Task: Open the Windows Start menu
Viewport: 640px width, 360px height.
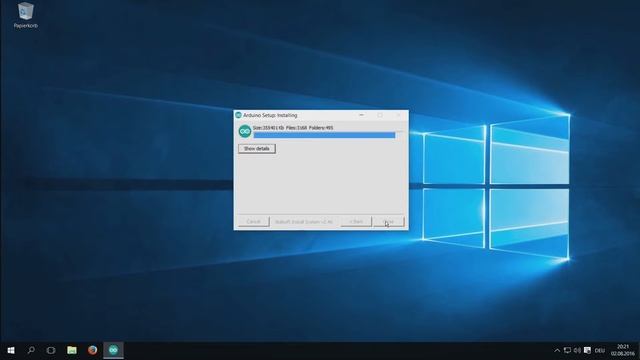Action: coord(11,350)
